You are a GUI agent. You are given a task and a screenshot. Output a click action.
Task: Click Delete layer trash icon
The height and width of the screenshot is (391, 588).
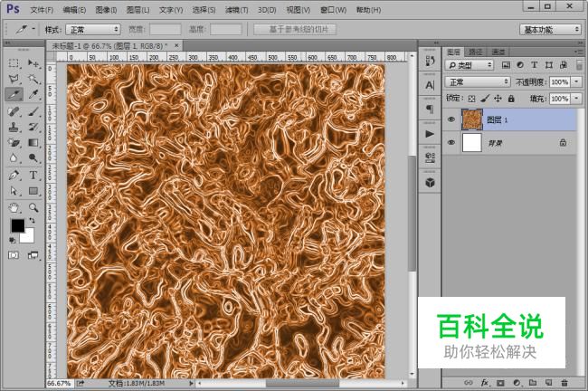[564, 383]
